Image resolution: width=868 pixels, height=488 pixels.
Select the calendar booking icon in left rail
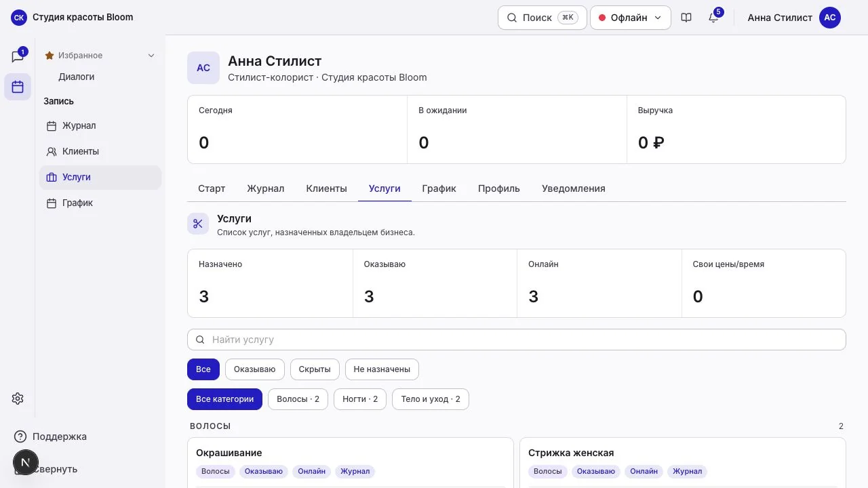point(18,87)
